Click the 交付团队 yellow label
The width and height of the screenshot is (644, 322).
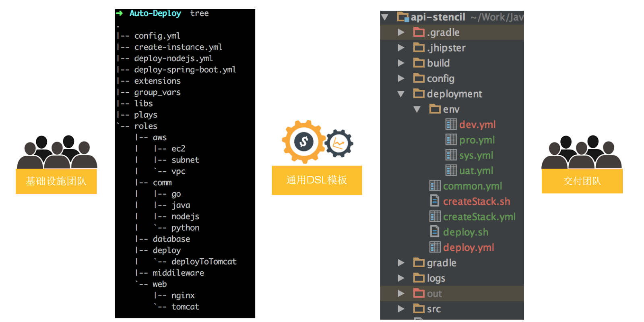[582, 181]
